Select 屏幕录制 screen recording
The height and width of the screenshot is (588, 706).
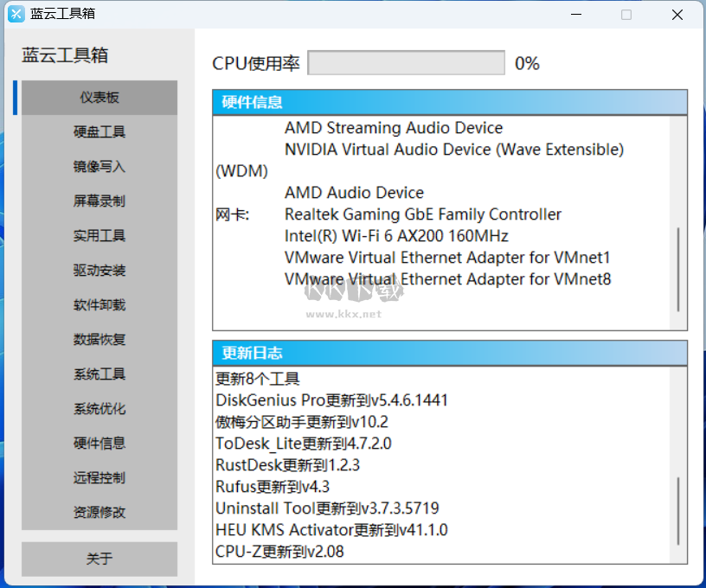click(98, 201)
